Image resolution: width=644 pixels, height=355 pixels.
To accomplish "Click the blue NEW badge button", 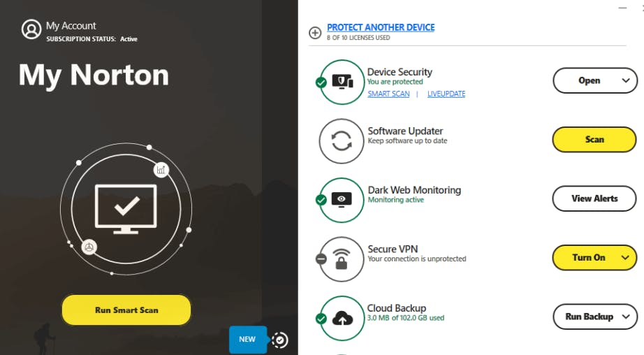I will tap(248, 340).
